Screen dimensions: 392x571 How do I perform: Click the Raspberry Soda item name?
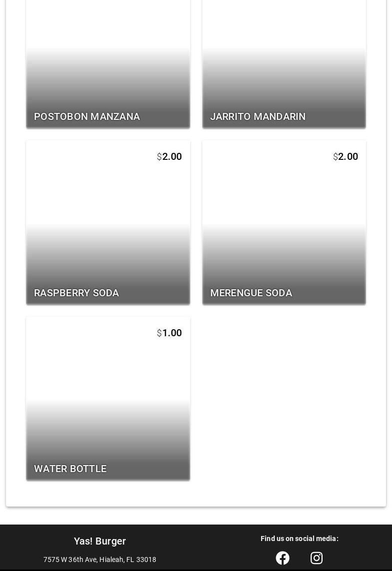click(x=76, y=293)
